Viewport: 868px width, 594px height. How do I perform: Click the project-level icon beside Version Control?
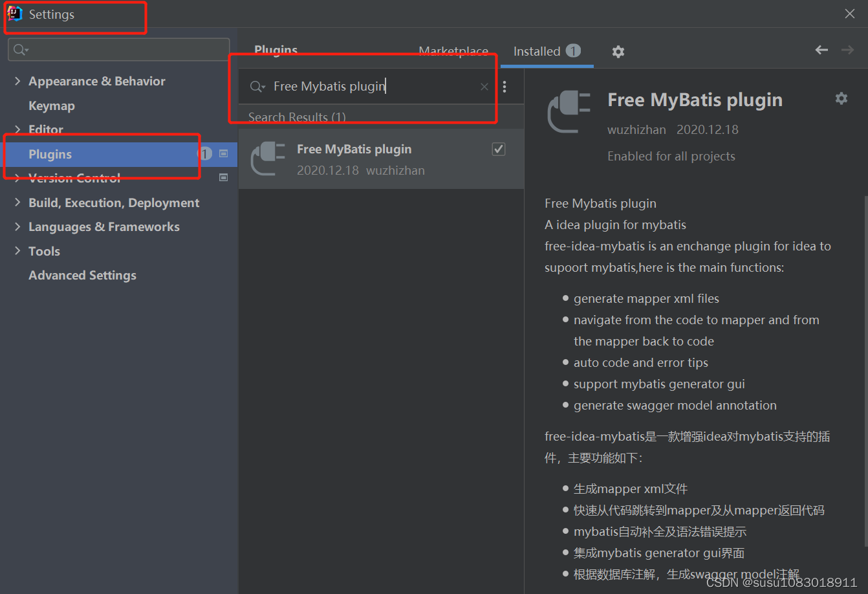pos(224,177)
